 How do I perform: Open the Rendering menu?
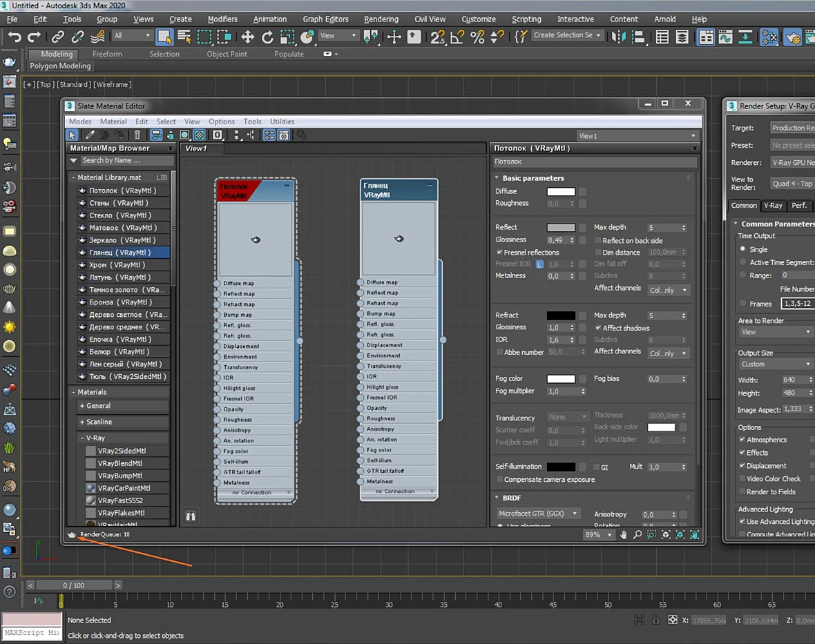pos(381,19)
